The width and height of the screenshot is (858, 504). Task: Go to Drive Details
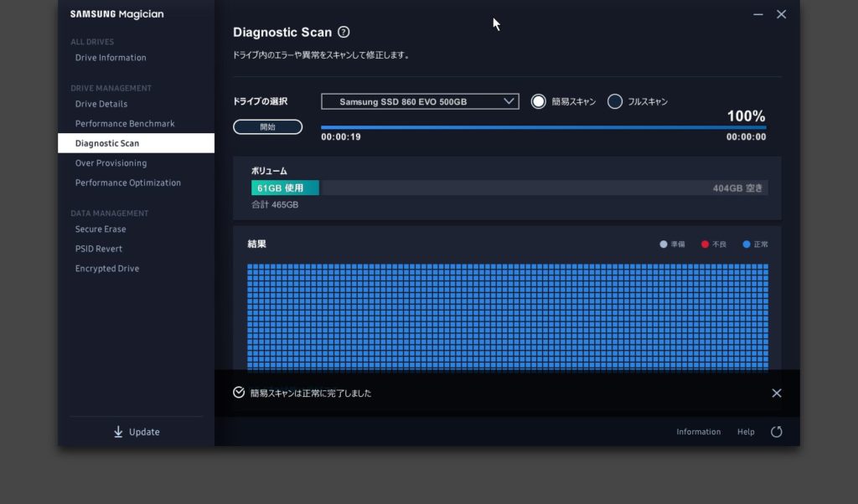point(101,104)
